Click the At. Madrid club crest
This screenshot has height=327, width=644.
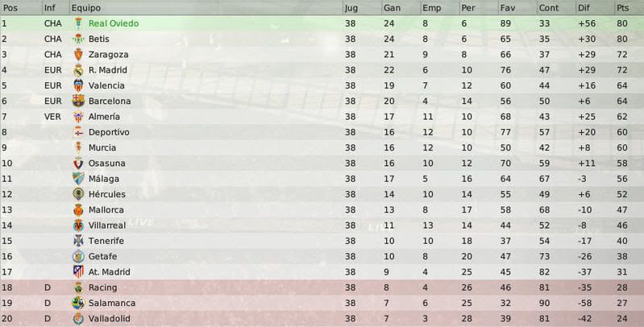pos(78,271)
